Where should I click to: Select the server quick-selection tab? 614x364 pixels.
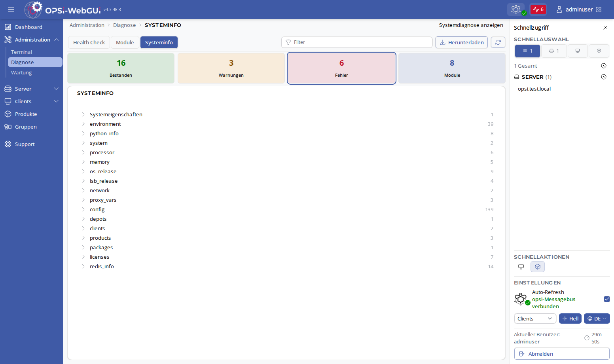[553, 51]
